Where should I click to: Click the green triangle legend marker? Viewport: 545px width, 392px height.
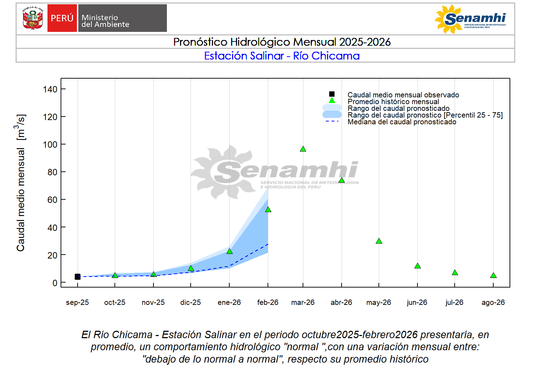pyautogui.click(x=332, y=101)
